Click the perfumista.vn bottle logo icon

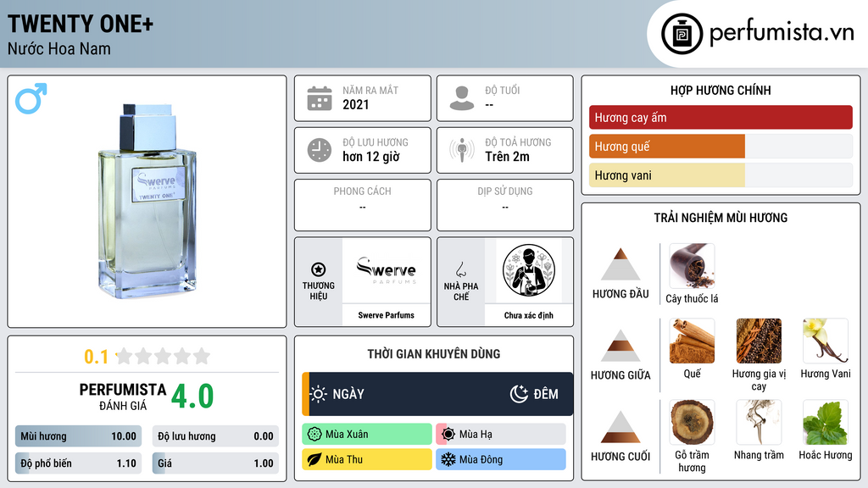point(682,34)
